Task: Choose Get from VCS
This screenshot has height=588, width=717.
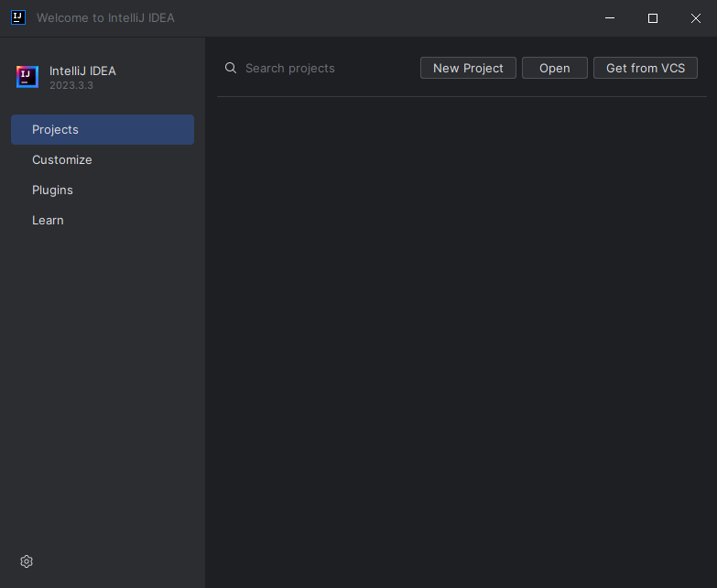Action: [646, 68]
